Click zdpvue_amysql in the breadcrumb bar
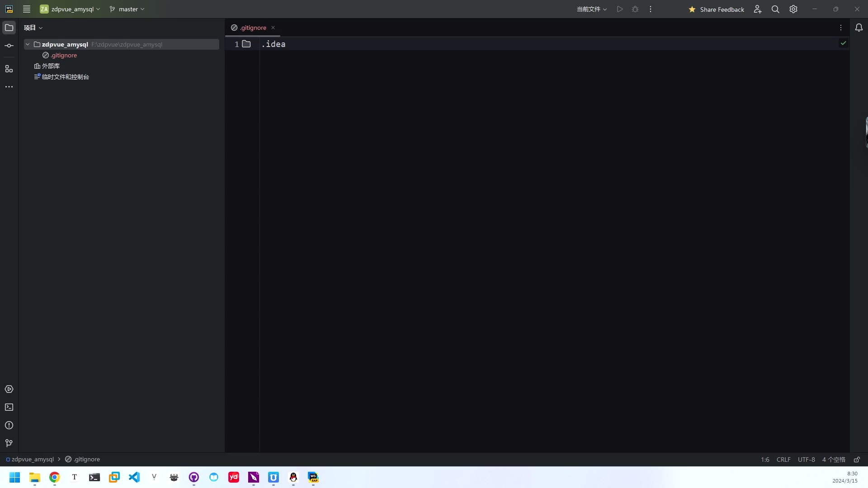868x488 pixels. [32, 459]
